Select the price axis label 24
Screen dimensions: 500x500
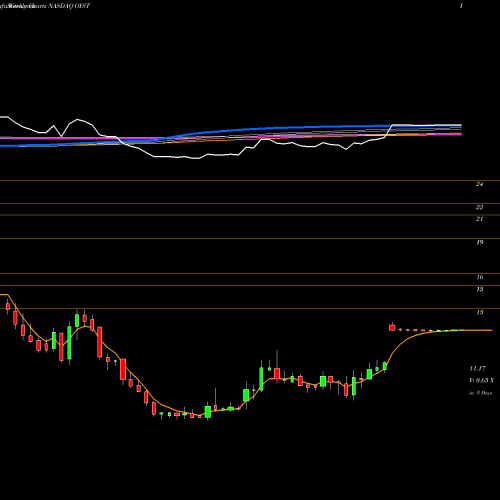(x=479, y=184)
